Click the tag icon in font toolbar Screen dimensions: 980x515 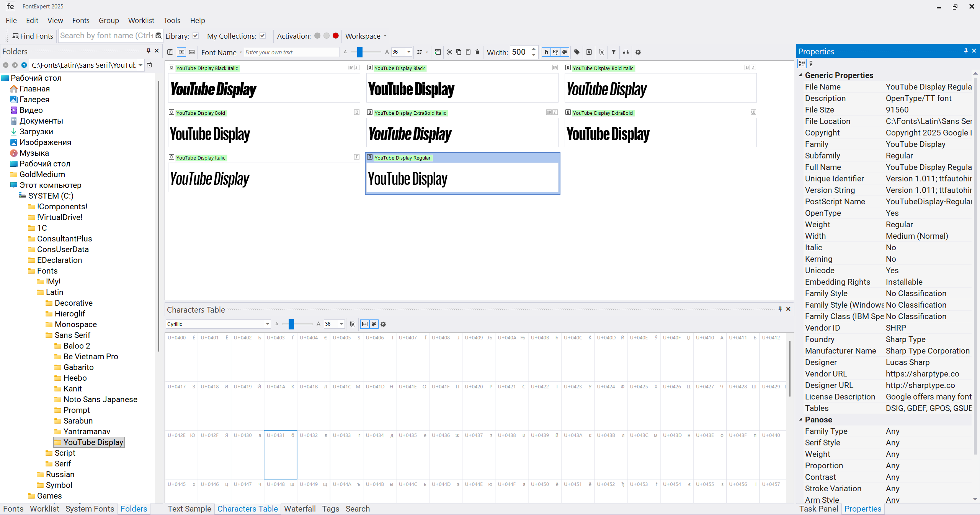(577, 52)
